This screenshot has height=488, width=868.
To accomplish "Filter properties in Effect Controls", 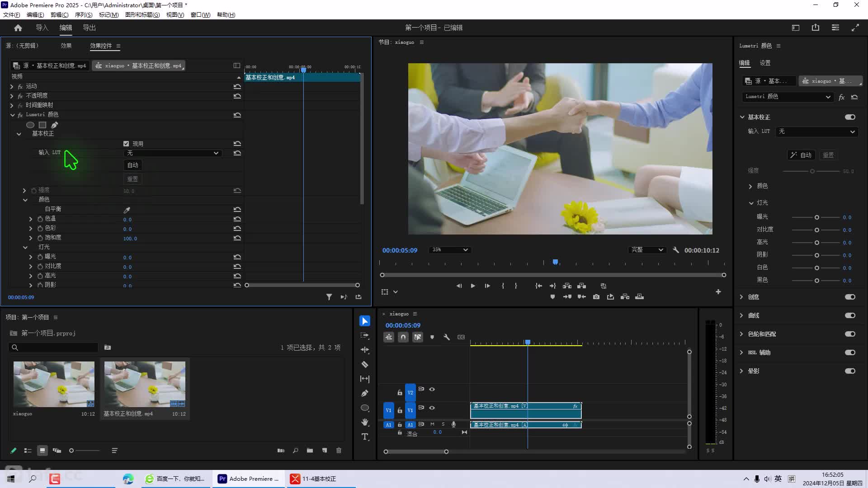I will (329, 297).
